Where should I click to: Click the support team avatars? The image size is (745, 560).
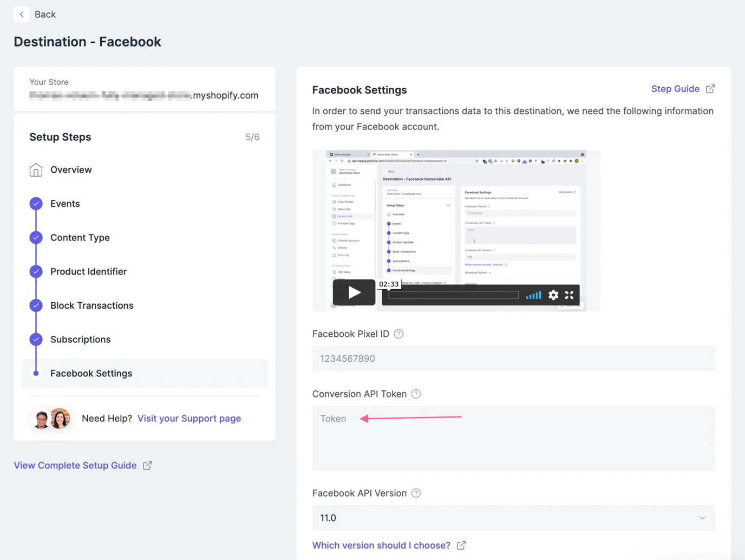(x=51, y=419)
